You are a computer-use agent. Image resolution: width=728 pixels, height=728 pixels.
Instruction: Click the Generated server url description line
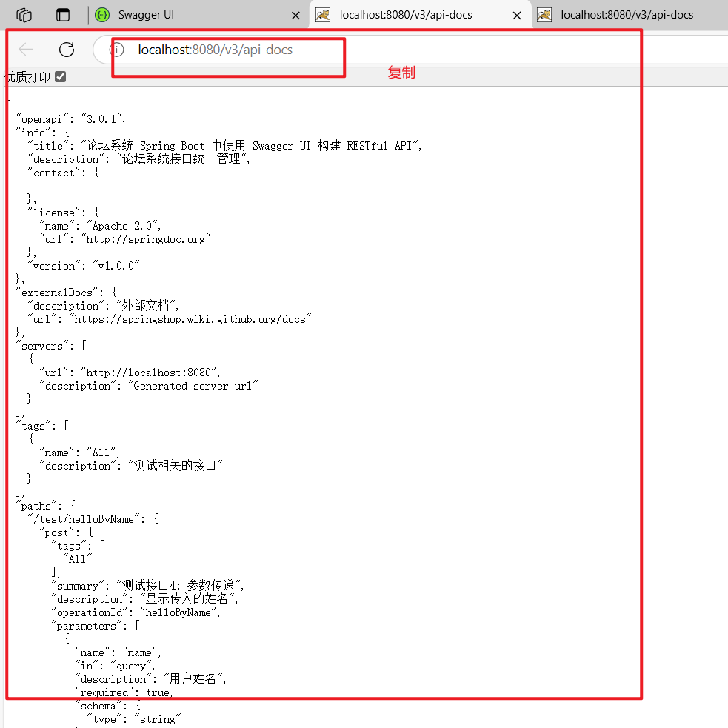coord(149,385)
